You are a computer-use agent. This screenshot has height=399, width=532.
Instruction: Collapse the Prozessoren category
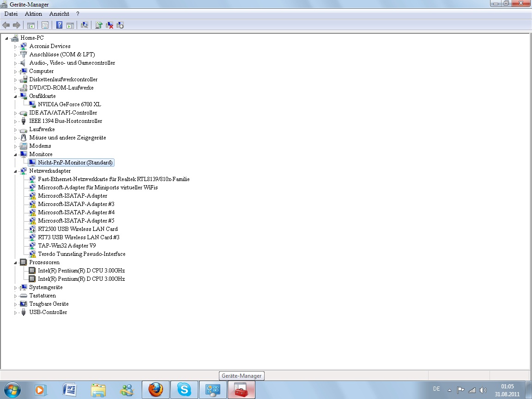tap(15, 263)
